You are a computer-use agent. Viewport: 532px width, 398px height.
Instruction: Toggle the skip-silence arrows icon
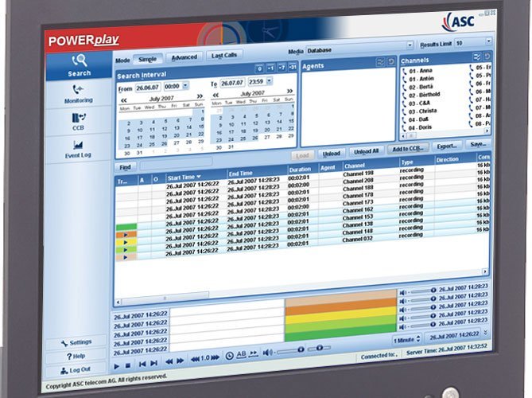pyautogui.click(x=253, y=353)
